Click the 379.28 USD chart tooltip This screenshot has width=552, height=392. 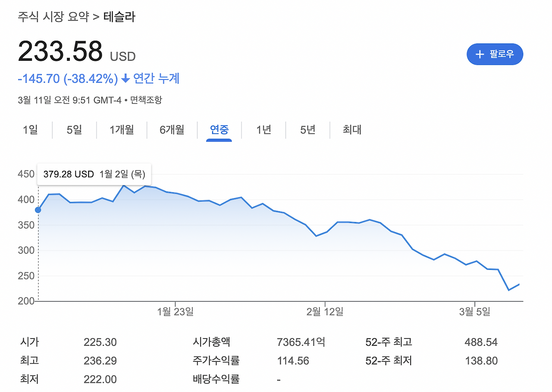(93, 174)
